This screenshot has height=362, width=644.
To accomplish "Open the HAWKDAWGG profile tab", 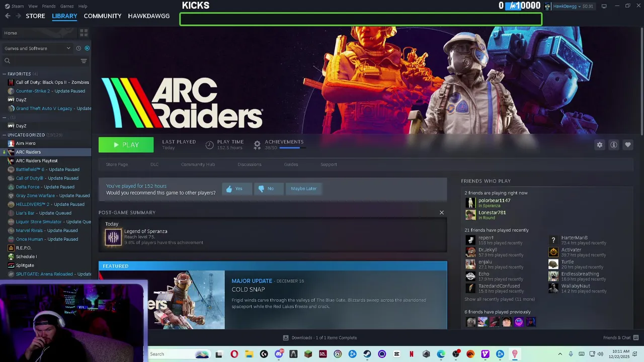I will tap(149, 16).
